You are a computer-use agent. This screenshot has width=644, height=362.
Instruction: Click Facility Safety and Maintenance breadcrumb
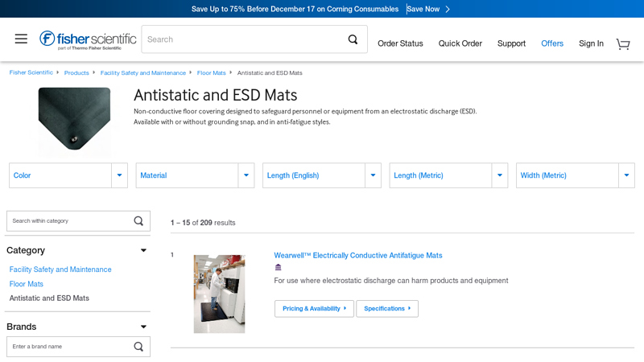pyautogui.click(x=143, y=72)
